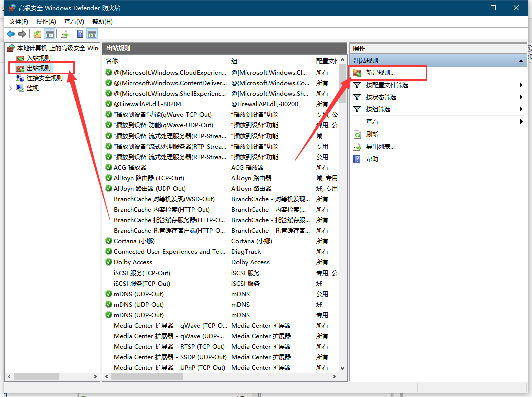Open the 操作(A) menu
Screen dimensions: 532x397
pos(46,22)
